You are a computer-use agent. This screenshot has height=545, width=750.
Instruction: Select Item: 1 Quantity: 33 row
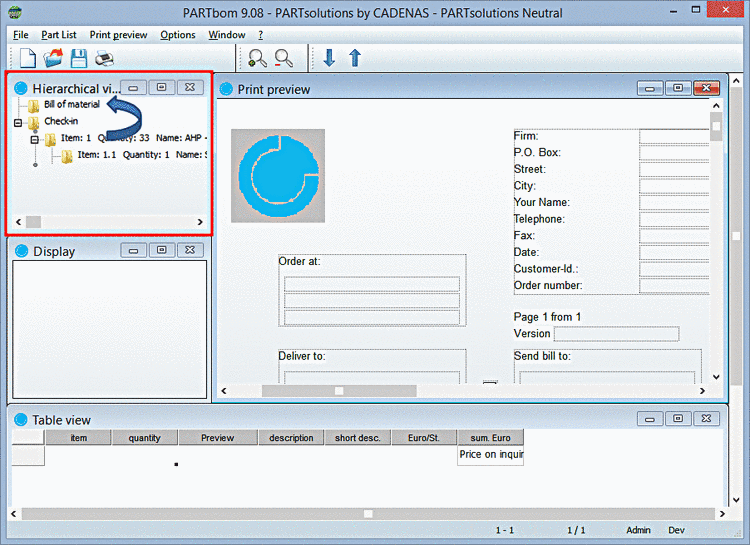pyautogui.click(x=133, y=138)
